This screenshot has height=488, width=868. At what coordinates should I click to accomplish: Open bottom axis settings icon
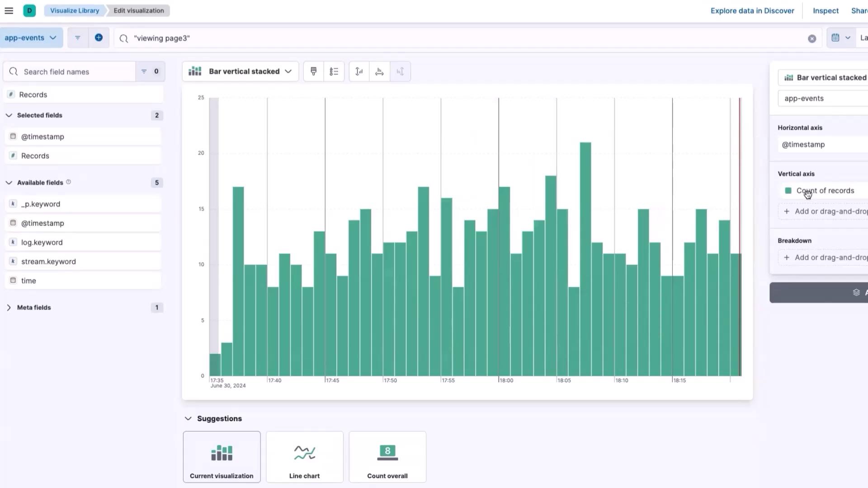pyautogui.click(x=379, y=71)
